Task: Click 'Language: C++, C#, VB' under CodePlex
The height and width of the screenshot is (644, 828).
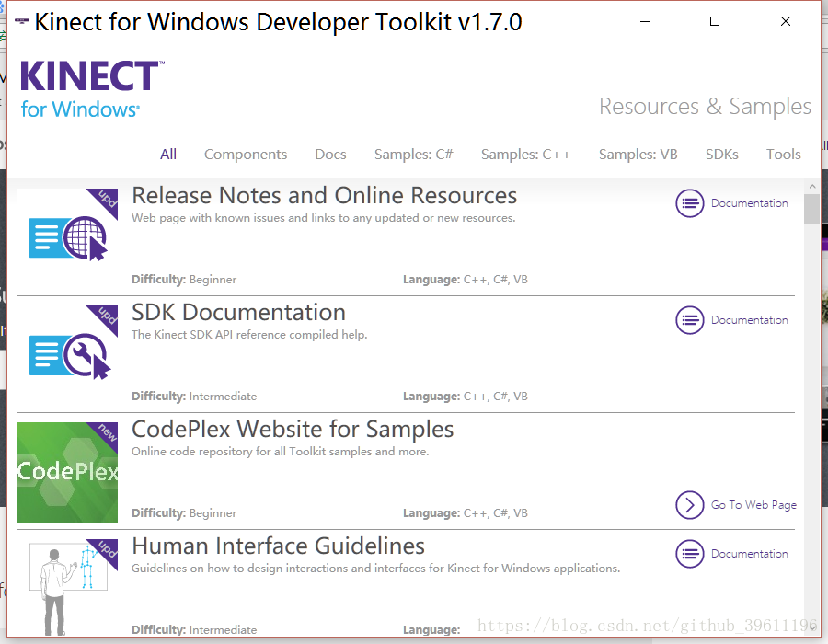Action: pos(466,513)
